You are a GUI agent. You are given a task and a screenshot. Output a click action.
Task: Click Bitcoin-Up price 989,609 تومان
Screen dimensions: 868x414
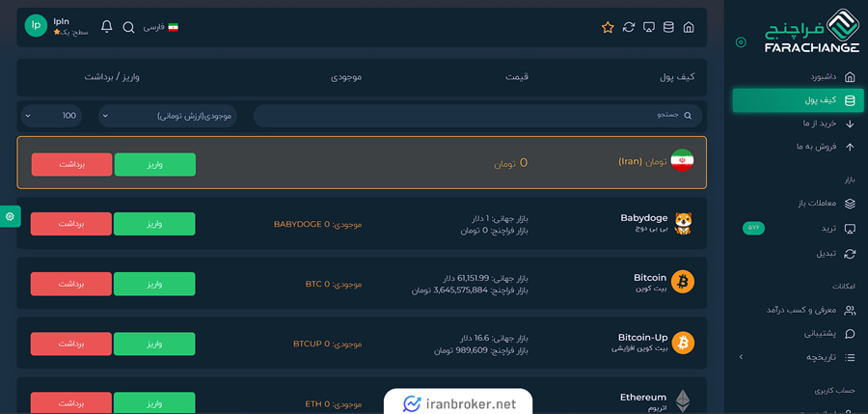[481, 350]
